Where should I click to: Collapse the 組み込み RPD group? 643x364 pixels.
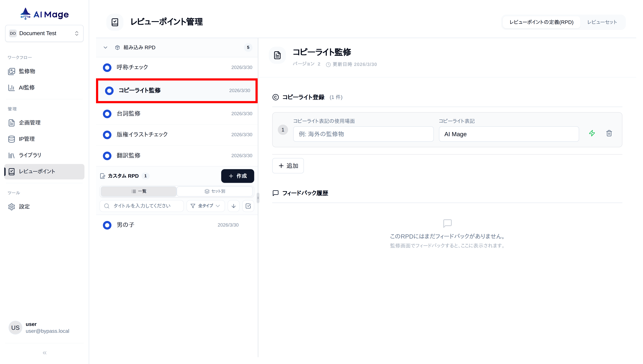(x=105, y=48)
